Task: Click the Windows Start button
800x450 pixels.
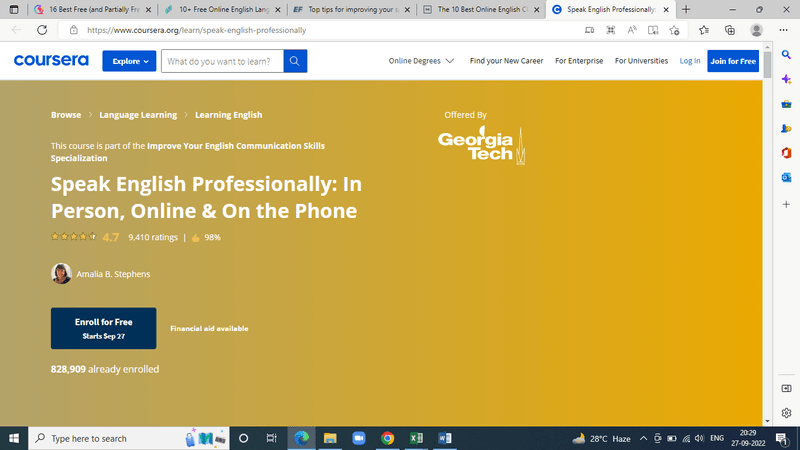Action: 14,438
